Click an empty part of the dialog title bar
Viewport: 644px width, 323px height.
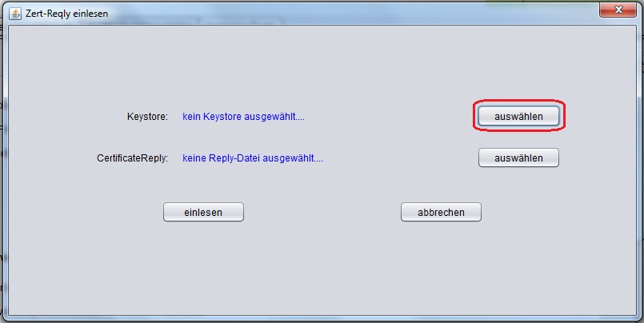[349, 14]
